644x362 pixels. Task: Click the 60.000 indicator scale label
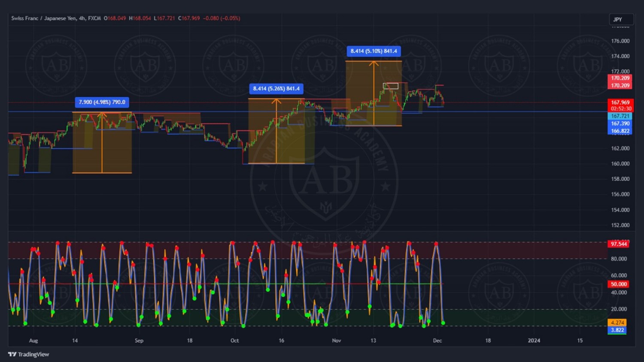619,275
